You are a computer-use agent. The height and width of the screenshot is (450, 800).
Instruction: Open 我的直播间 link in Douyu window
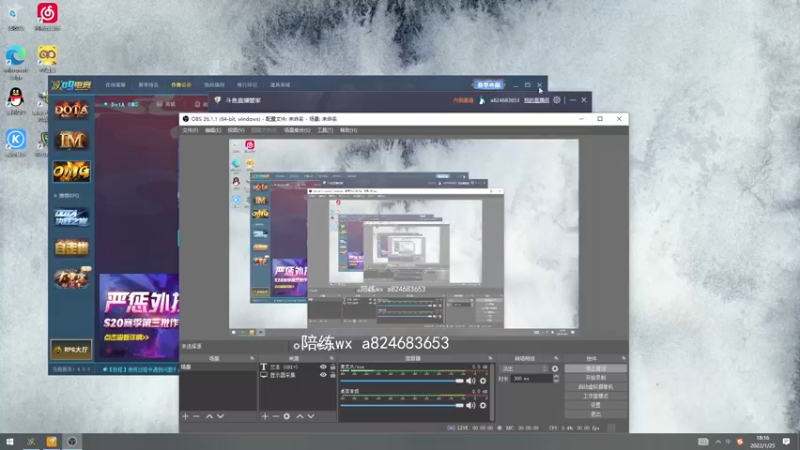point(536,100)
